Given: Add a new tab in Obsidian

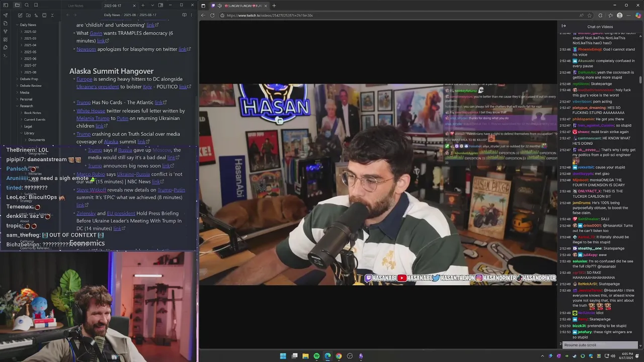Looking at the screenshot, I should point(143,6).
